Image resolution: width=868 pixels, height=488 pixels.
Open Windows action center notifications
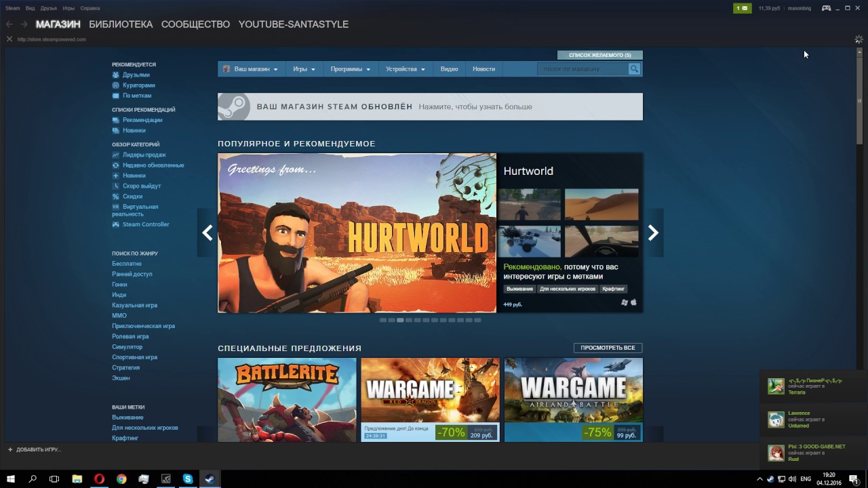[853, 479]
